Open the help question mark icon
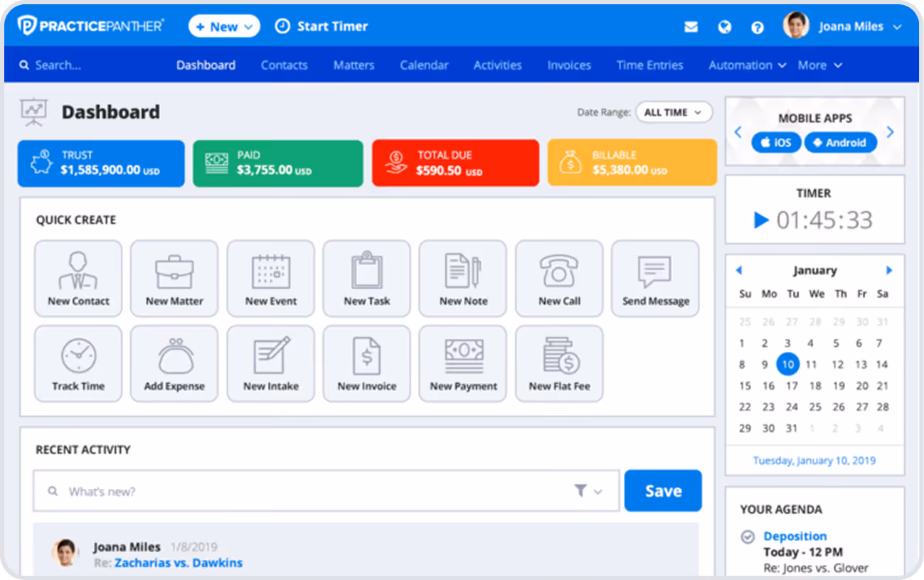924x580 pixels. point(758,27)
